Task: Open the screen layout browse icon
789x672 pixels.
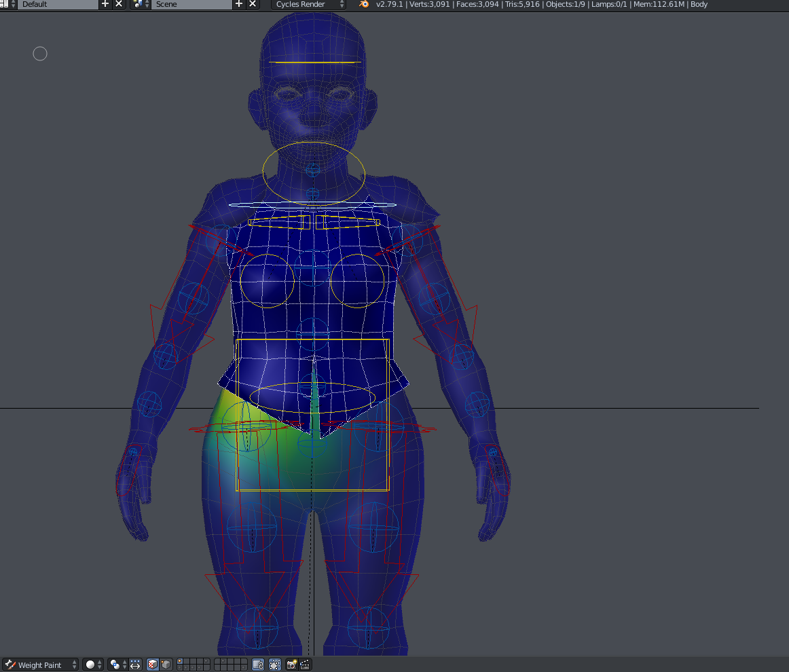Action: 7,4
